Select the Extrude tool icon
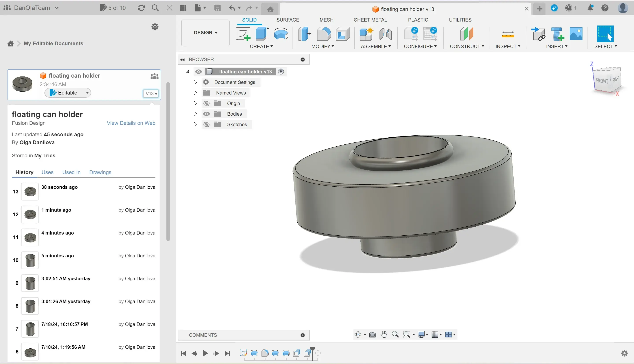Viewport: 634px width, 364px height. pos(262,34)
